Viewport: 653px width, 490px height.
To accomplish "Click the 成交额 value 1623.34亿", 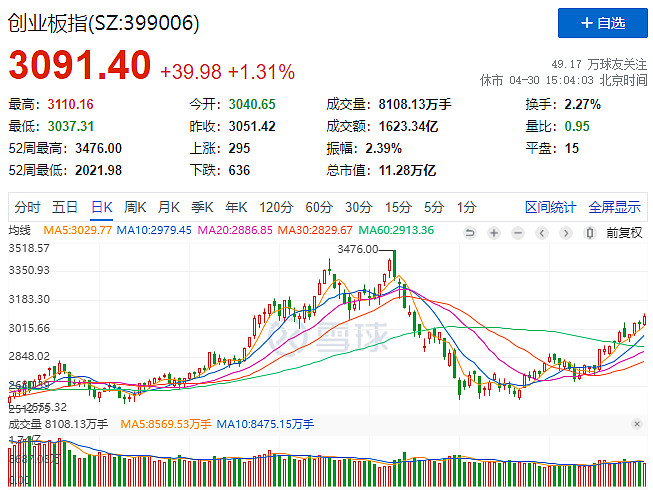I will pos(408,126).
